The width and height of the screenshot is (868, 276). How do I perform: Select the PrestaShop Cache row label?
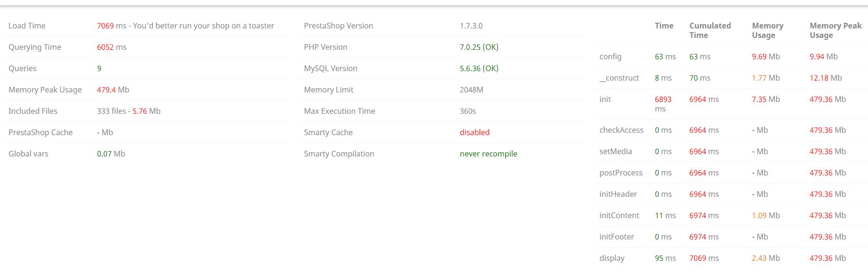tap(41, 132)
